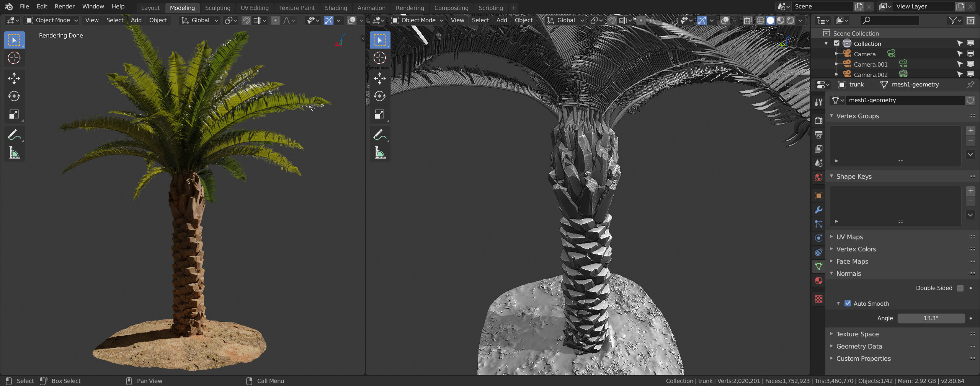Disable the Auto Smooth checkbox

[x=848, y=303]
